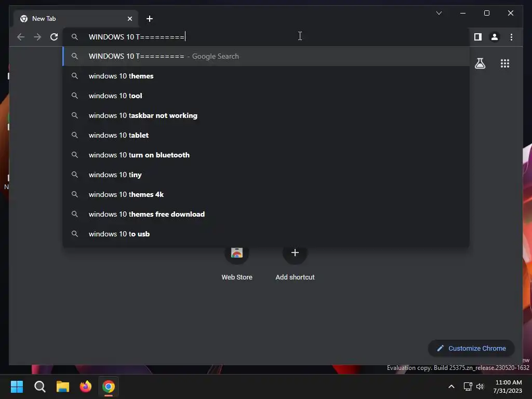
Task: Open a new tab with the plus button
Action: (x=149, y=19)
